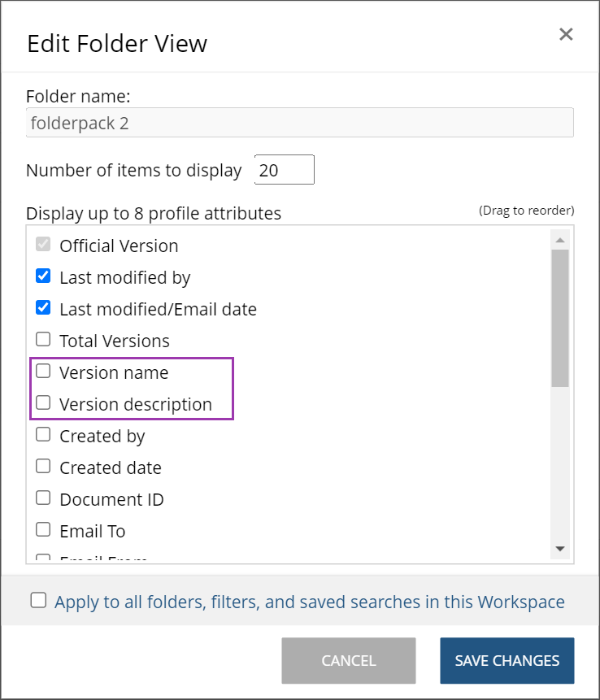Screen dimensions: 600x700
Task: Click the scrollbar down arrow
Action: point(559,550)
